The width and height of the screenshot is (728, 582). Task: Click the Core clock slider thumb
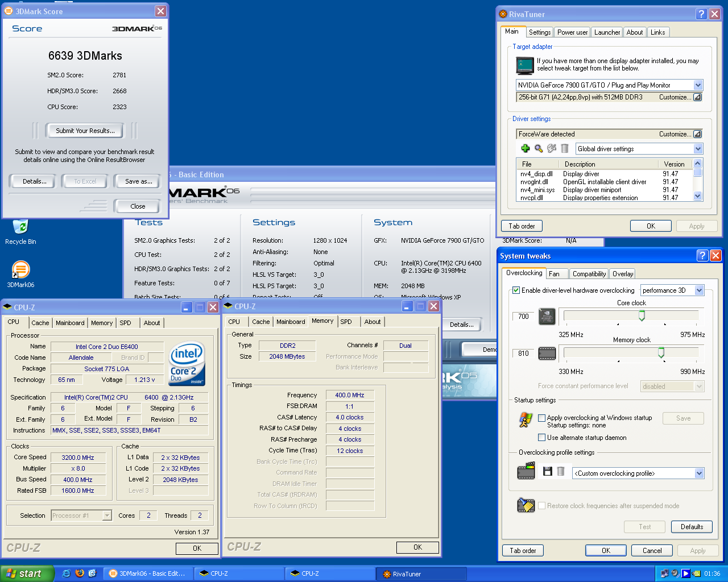[x=642, y=315]
